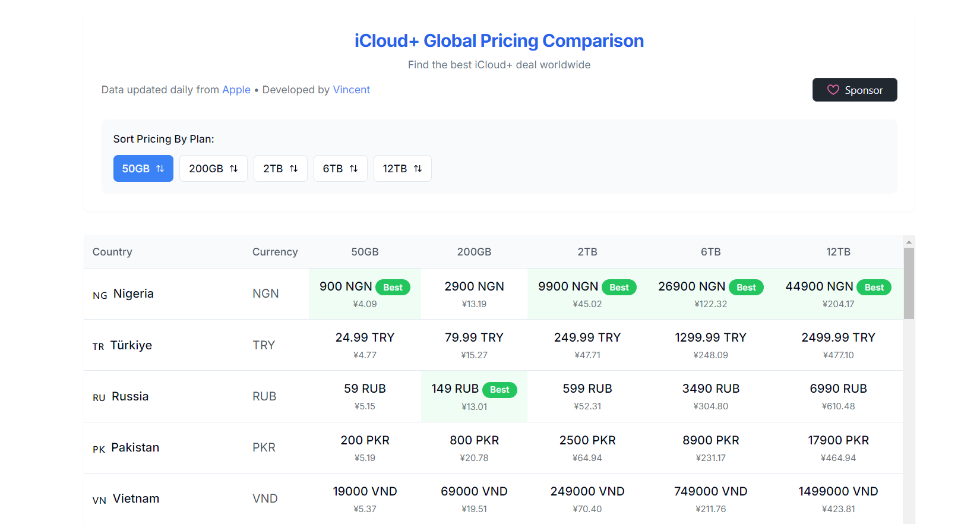Image resolution: width=980 pixels, height=524 pixels.
Task: Select the Türkiye country row name
Action: coord(131,345)
